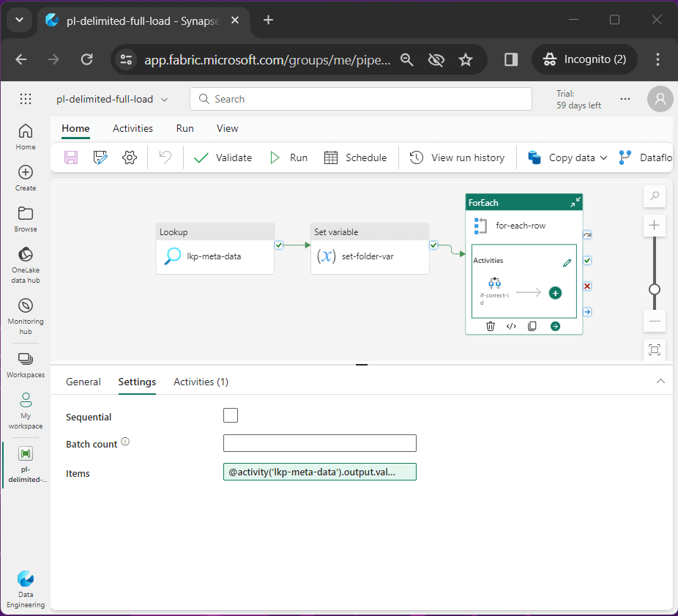Click ForEach on-fail red X connector
Viewport: 678px width, 616px height.
pyautogui.click(x=587, y=286)
